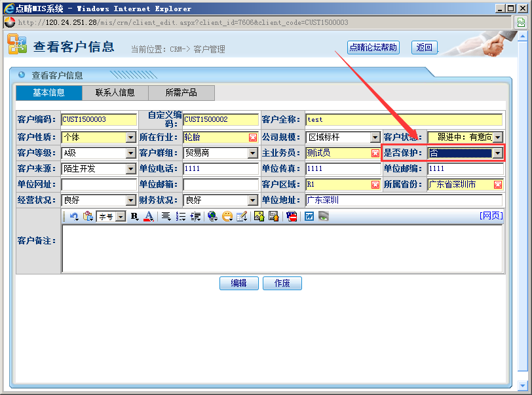Click the insert image icon in editor
This screenshot has width=532, height=395.
[259, 216]
